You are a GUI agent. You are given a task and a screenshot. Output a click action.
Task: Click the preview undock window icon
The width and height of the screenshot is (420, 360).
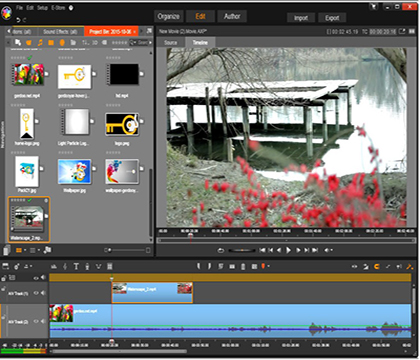(x=402, y=31)
